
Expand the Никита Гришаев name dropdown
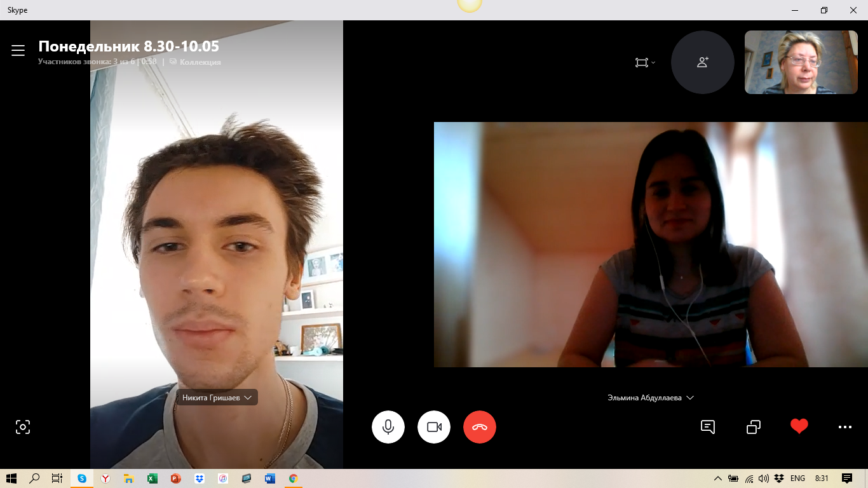pyautogui.click(x=217, y=397)
